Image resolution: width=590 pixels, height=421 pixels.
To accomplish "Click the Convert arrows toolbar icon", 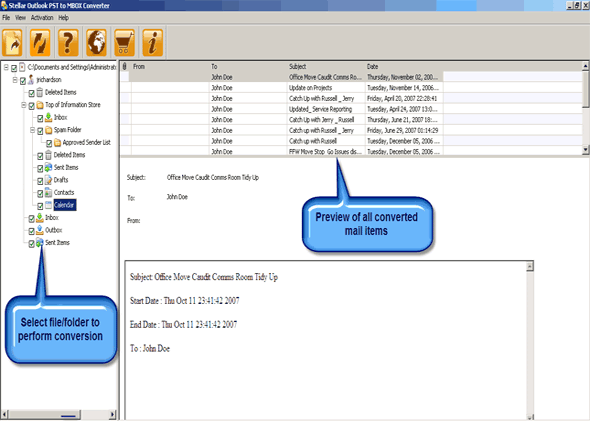I will click(40, 43).
